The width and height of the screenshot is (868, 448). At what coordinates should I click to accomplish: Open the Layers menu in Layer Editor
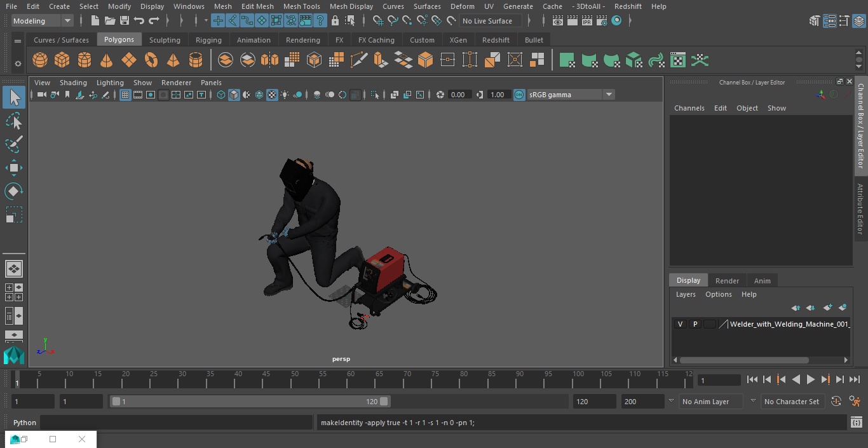coord(686,294)
